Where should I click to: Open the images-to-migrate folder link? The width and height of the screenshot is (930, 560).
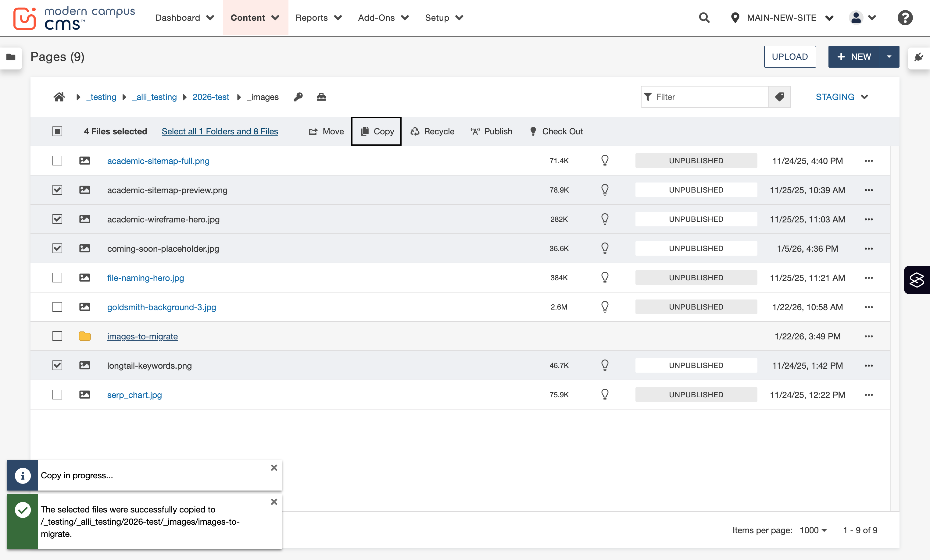pos(142,336)
